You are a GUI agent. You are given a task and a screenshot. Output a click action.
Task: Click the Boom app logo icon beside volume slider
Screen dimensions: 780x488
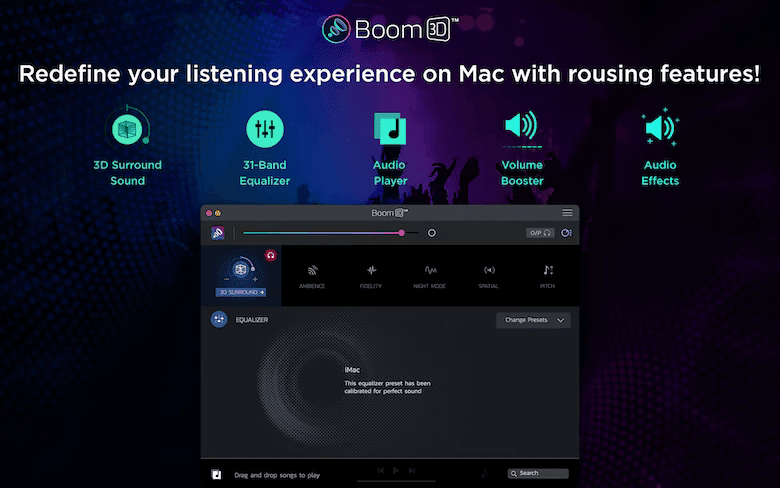pos(217,233)
